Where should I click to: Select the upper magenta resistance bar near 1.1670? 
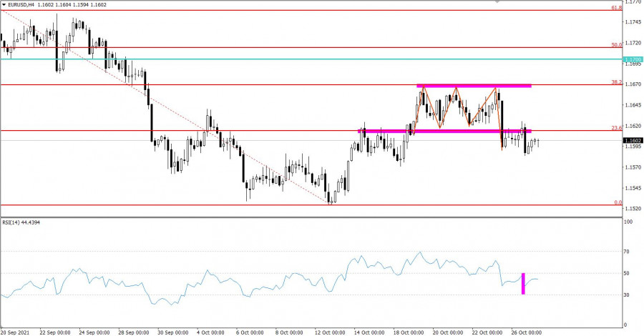474,86
